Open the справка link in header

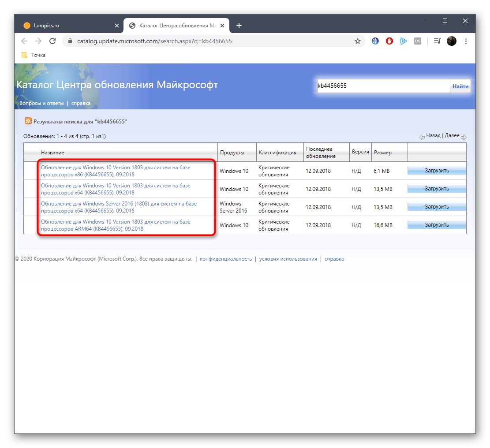pos(81,103)
